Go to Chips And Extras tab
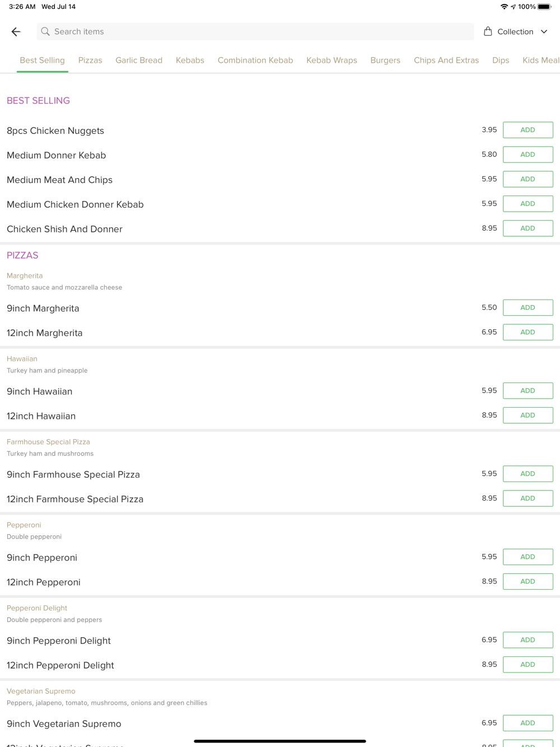560x747 pixels. click(x=446, y=60)
